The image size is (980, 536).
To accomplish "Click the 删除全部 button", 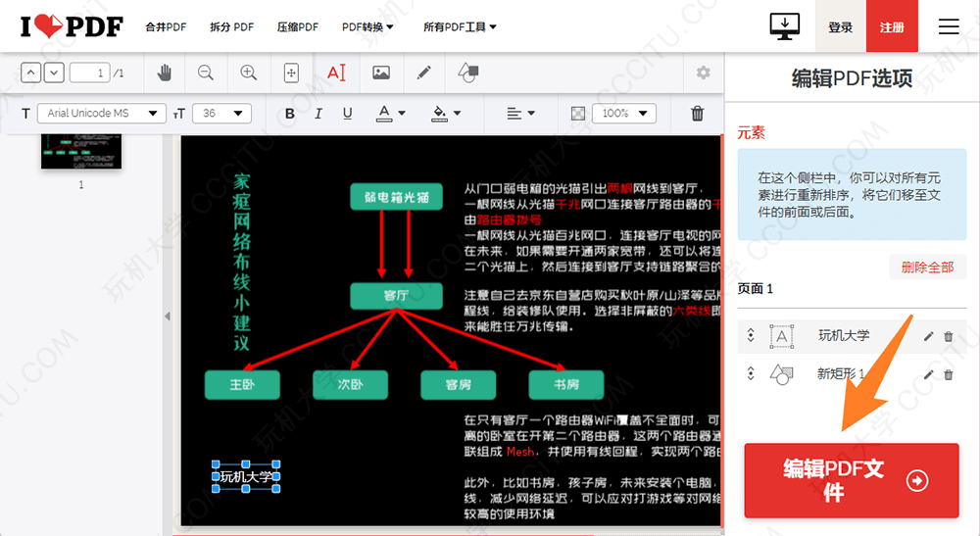I will click(x=927, y=268).
